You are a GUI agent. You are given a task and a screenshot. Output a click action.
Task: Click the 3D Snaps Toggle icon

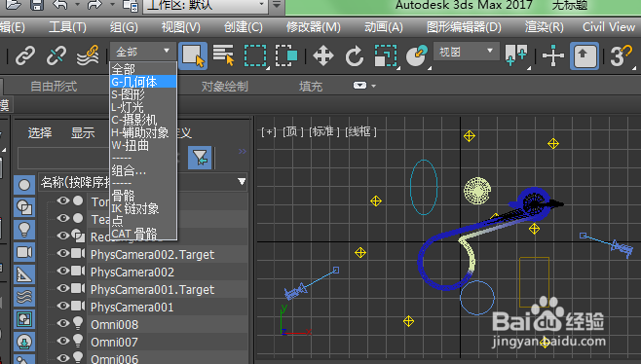click(x=621, y=55)
